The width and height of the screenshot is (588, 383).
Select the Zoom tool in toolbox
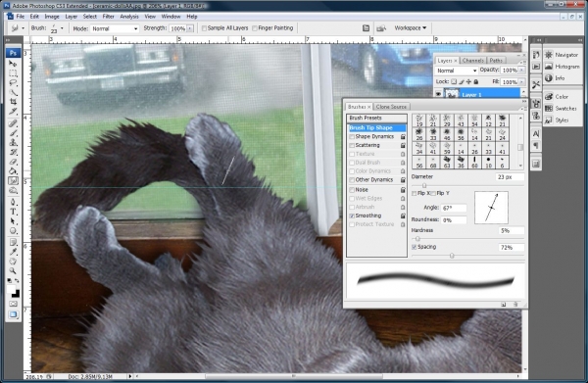coord(13,270)
